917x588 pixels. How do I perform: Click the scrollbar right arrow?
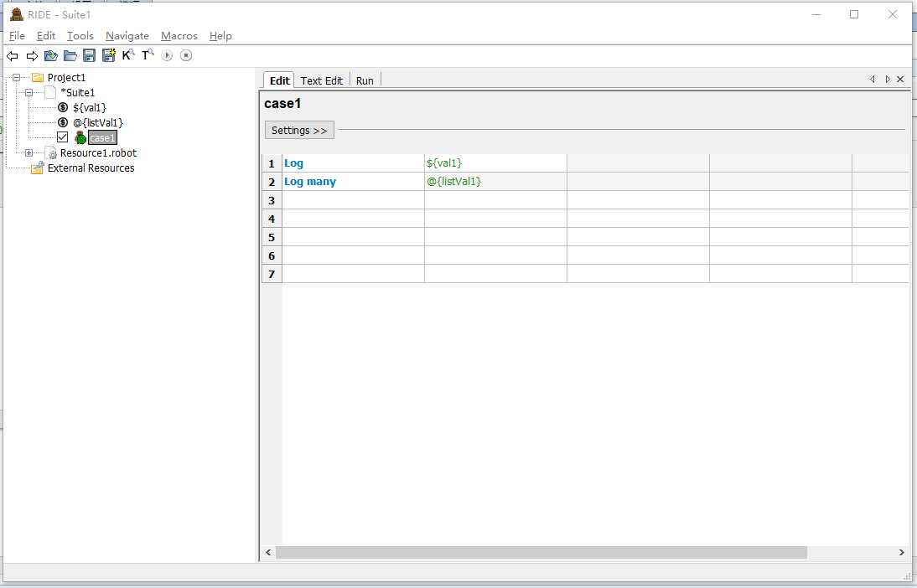901,552
